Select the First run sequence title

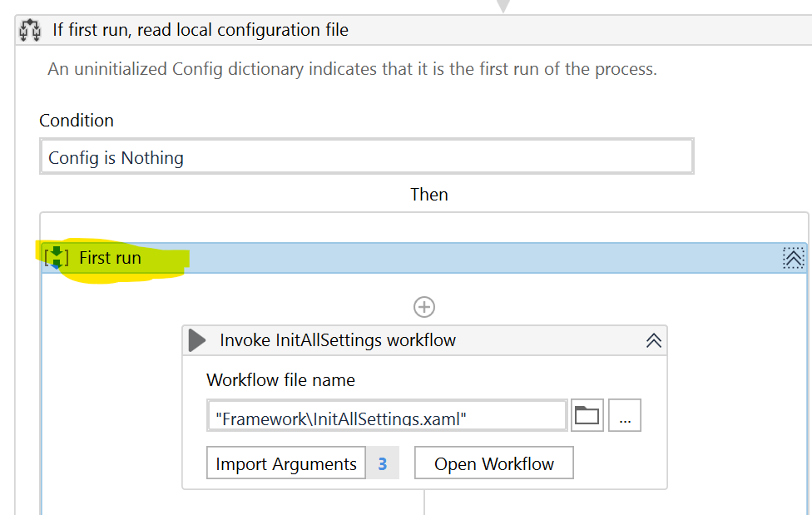point(111,258)
